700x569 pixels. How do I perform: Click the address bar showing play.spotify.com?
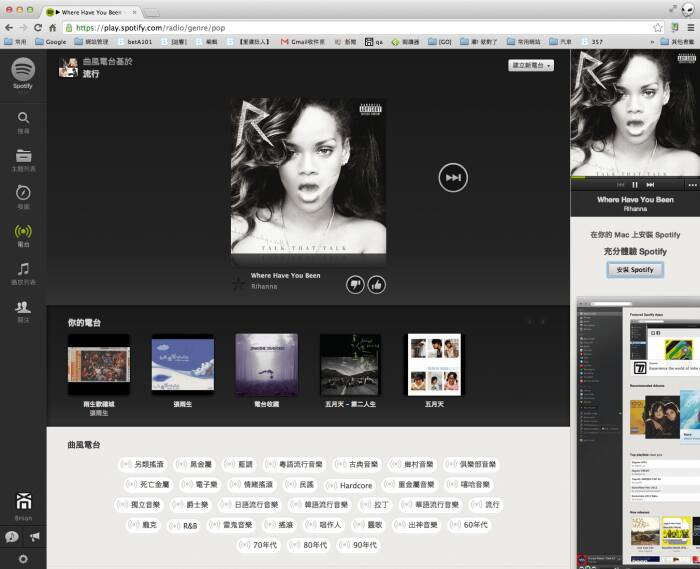(364, 28)
